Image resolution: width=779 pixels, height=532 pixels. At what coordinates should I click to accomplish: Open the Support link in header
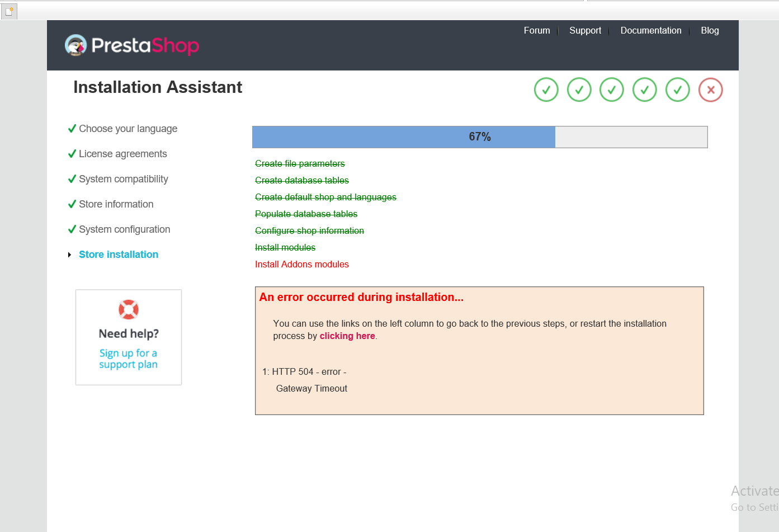(x=585, y=31)
